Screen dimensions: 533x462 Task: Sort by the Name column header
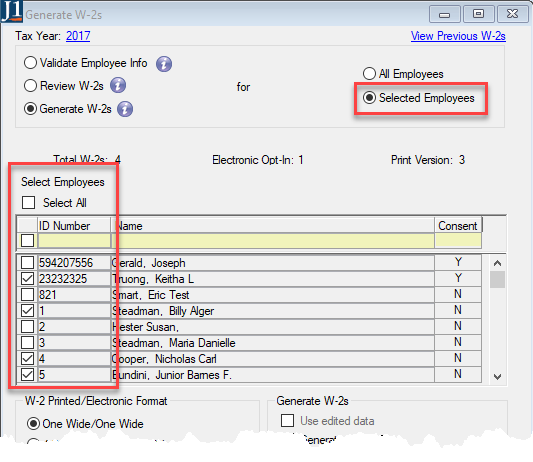[x=273, y=226]
